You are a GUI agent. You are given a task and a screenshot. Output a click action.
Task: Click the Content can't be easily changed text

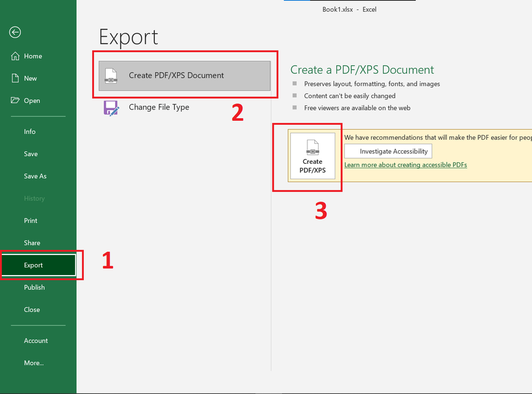[350, 96]
